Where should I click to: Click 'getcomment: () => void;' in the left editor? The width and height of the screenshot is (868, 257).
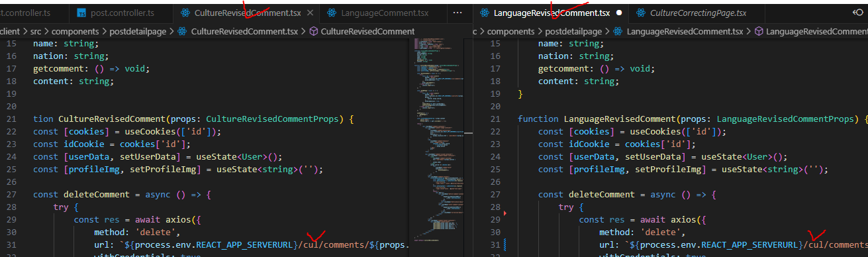coord(92,69)
